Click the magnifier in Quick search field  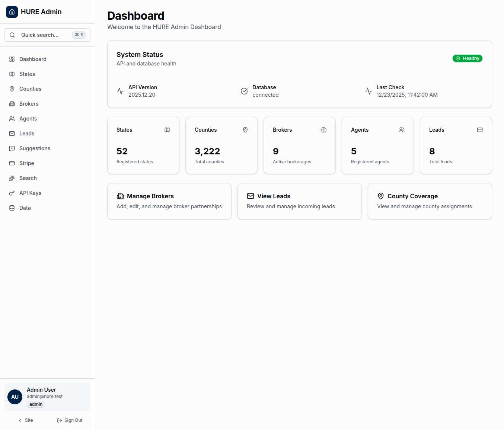click(12, 35)
